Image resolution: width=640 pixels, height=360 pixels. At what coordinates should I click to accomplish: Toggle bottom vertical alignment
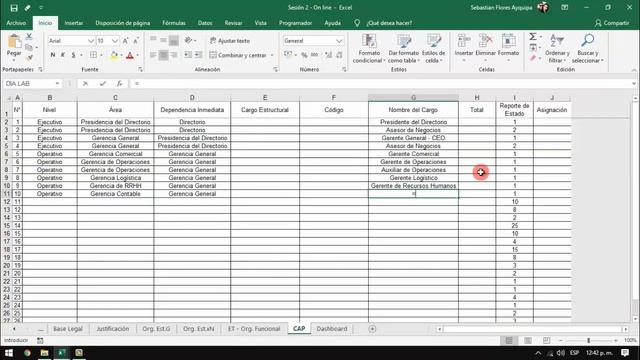point(173,40)
